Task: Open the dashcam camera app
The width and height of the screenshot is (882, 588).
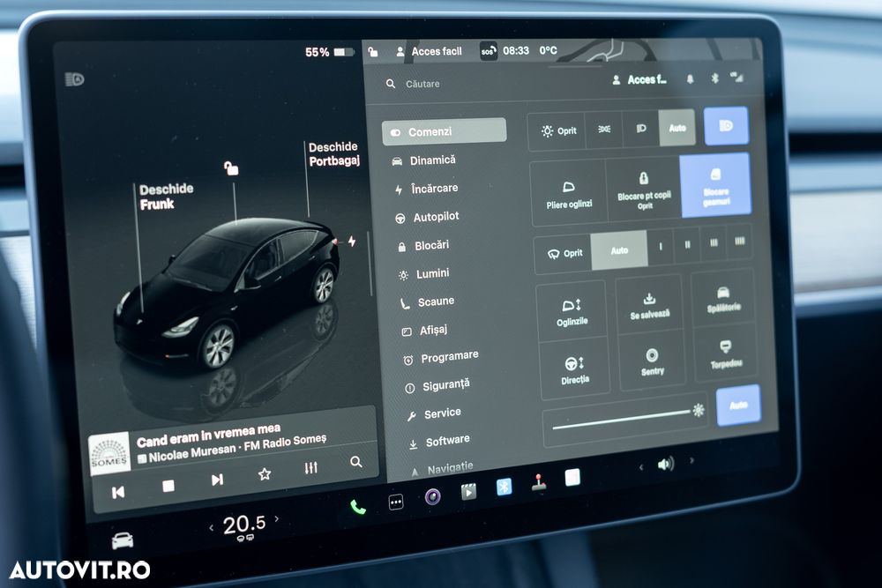Action: tap(432, 495)
